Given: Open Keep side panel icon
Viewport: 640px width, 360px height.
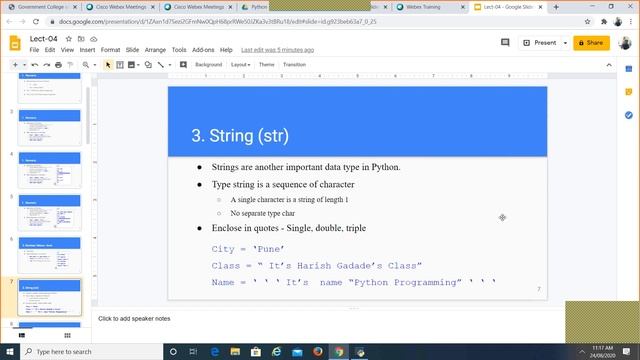Looking at the screenshot, I should pos(629,92).
